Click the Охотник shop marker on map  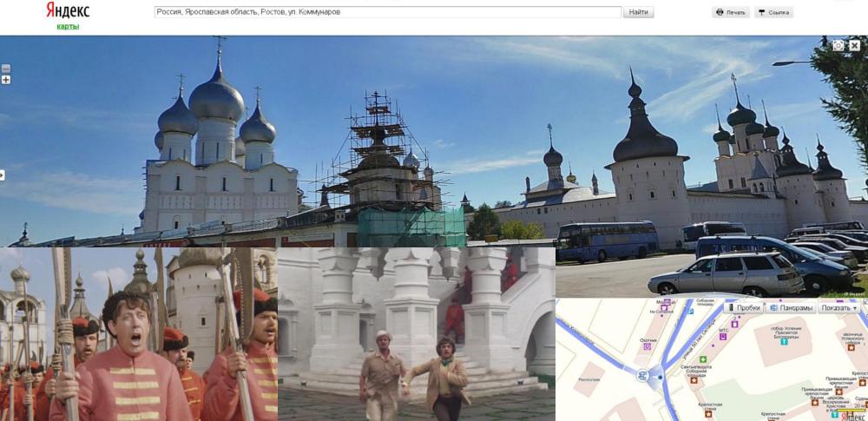(x=646, y=346)
